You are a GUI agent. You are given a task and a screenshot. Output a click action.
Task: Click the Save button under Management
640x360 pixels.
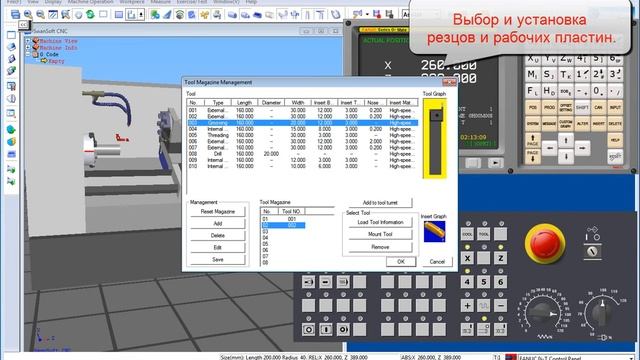point(218,259)
